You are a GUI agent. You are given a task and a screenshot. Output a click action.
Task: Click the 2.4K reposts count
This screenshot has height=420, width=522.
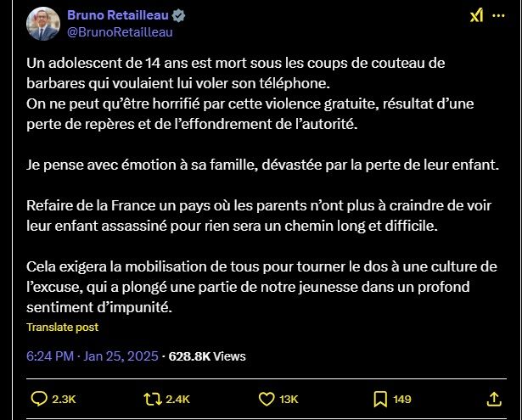pos(178,400)
